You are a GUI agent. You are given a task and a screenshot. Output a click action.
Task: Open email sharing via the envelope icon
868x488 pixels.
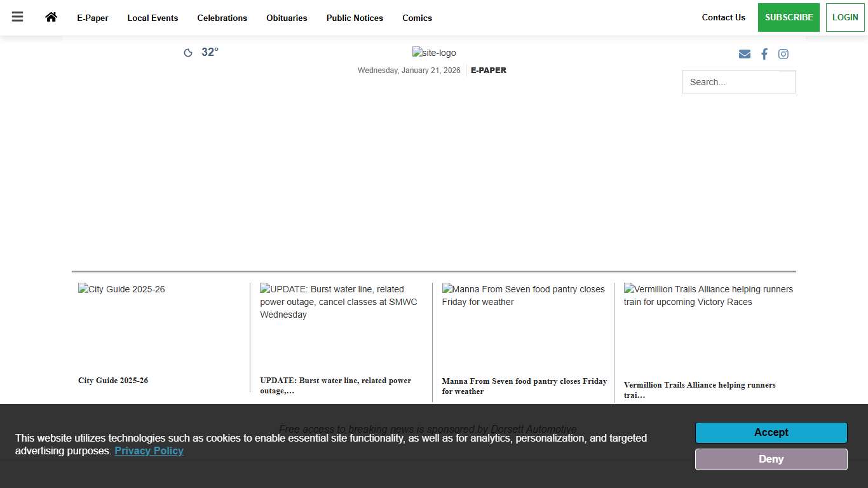pyautogui.click(x=744, y=54)
